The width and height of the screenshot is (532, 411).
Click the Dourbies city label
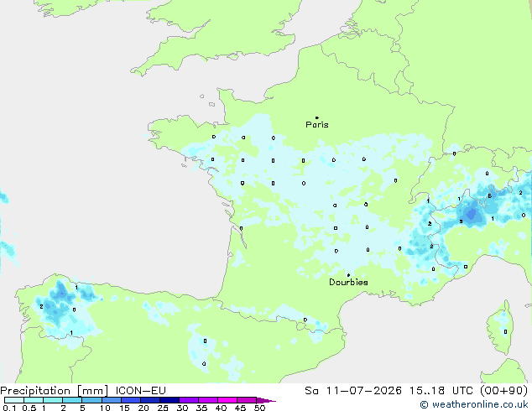[348, 282]
